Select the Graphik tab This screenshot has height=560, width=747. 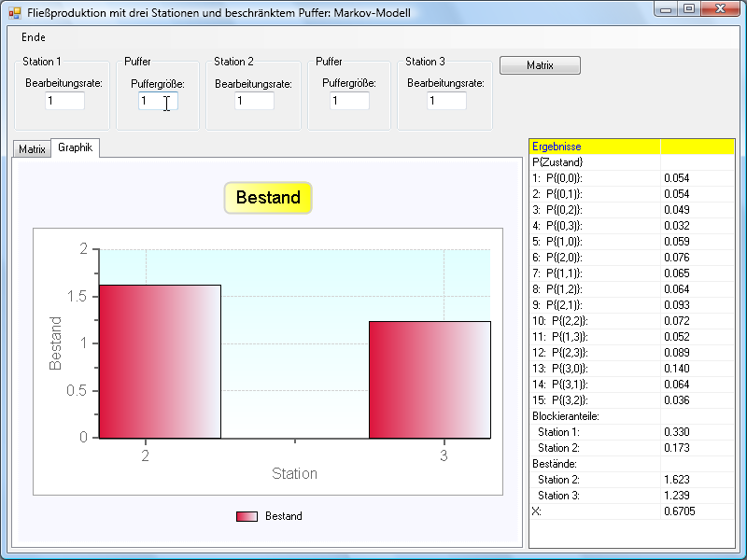tap(75, 147)
